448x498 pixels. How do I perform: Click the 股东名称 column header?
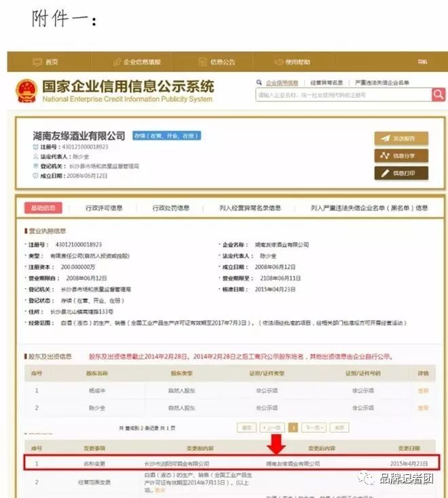pos(97,374)
